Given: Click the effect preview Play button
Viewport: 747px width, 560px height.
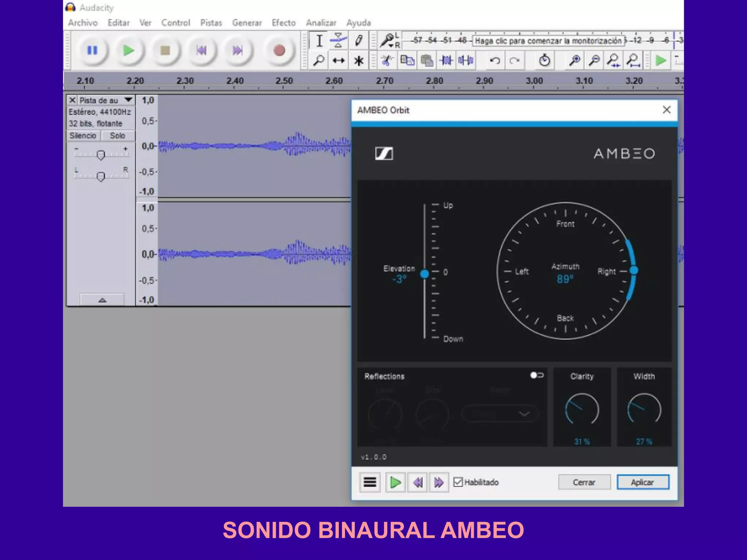Looking at the screenshot, I should (x=395, y=482).
